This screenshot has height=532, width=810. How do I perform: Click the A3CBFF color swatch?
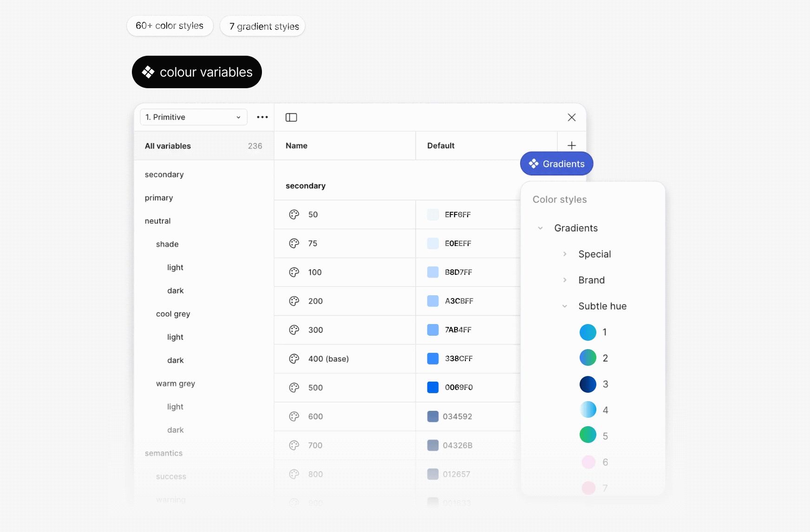point(433,301)
